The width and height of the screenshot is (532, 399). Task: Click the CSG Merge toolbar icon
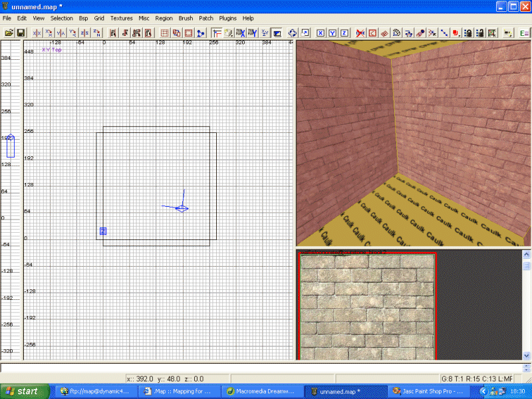tap(176, 33)
